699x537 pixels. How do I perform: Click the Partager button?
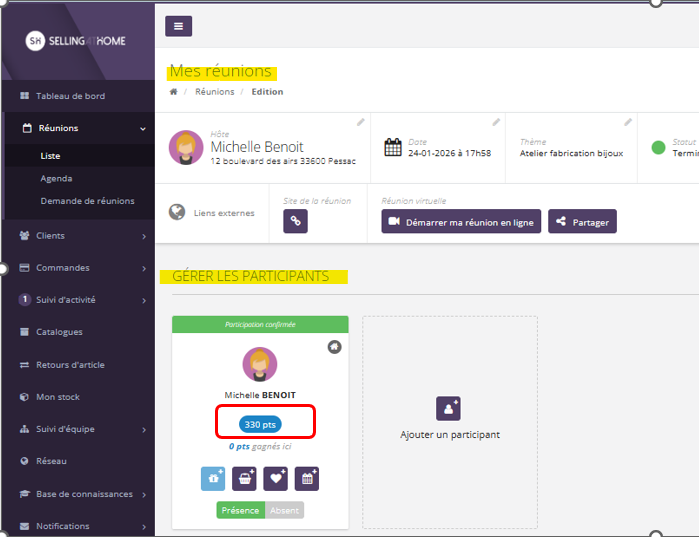(582, 222)
